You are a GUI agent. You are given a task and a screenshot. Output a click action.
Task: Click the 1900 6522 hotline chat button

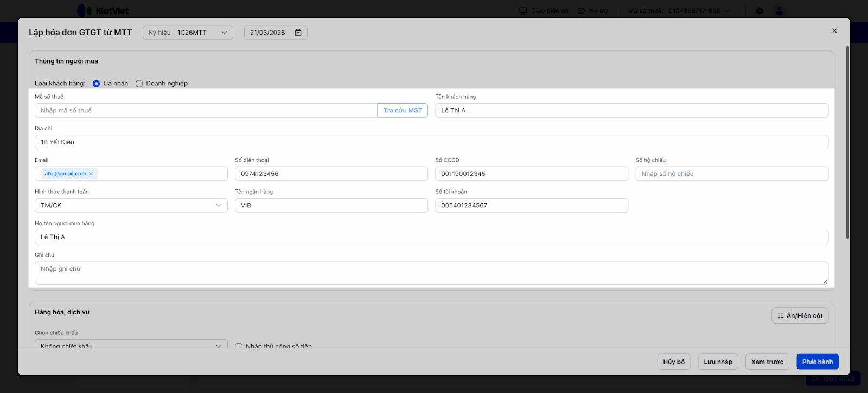[x=833, y=379]
